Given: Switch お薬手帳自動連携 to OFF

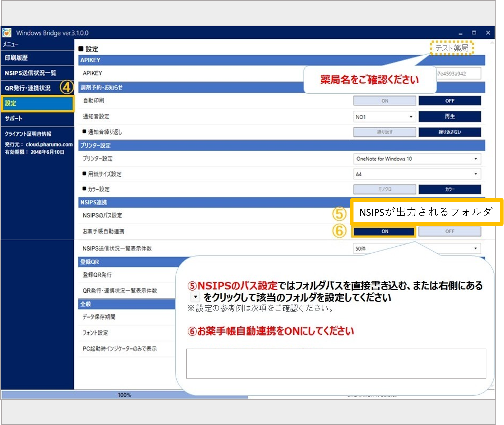Looking at the screenshot, I should [x=449, y=231].
